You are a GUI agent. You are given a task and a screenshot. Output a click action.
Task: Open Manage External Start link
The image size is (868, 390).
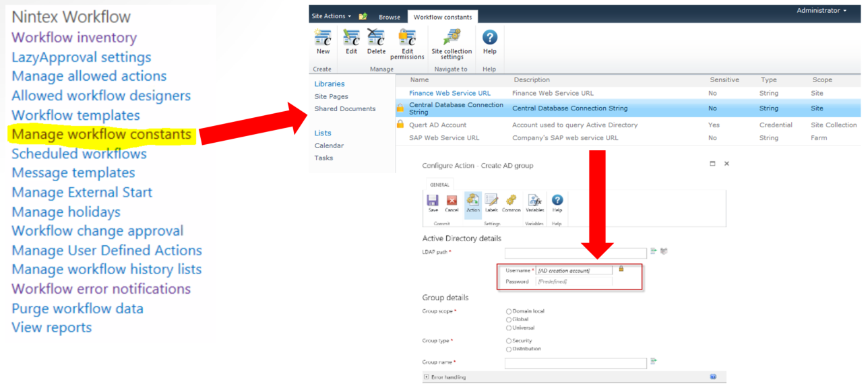[82, 193]
